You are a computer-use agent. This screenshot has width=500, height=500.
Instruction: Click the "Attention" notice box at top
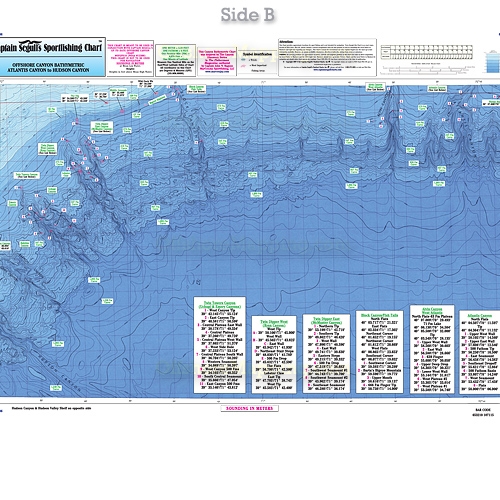(327, 57)
